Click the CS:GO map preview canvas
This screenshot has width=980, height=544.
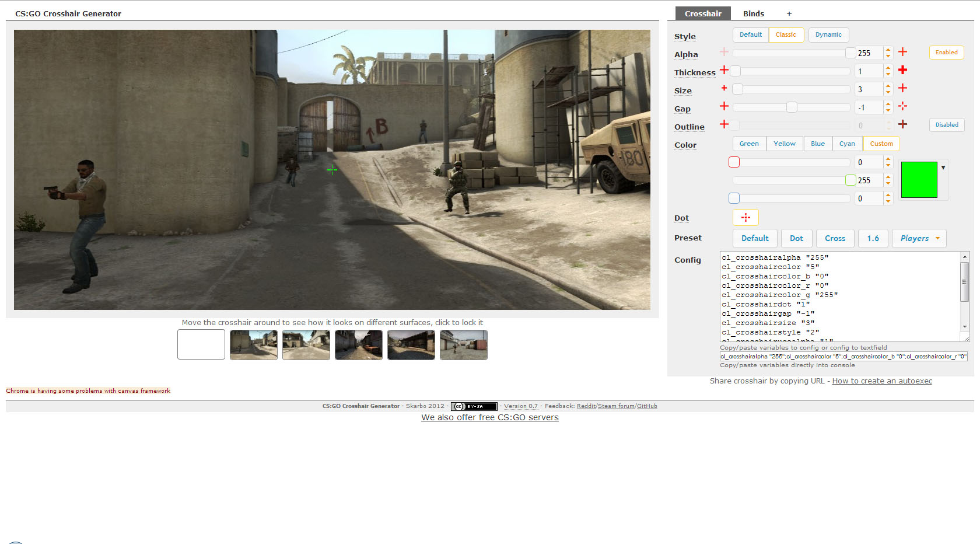pyautogui.click(x=332, y=170)
